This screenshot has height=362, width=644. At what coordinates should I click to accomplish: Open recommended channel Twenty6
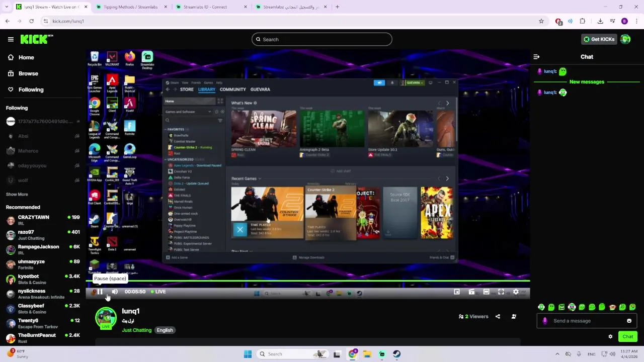[x=43, y=323]
